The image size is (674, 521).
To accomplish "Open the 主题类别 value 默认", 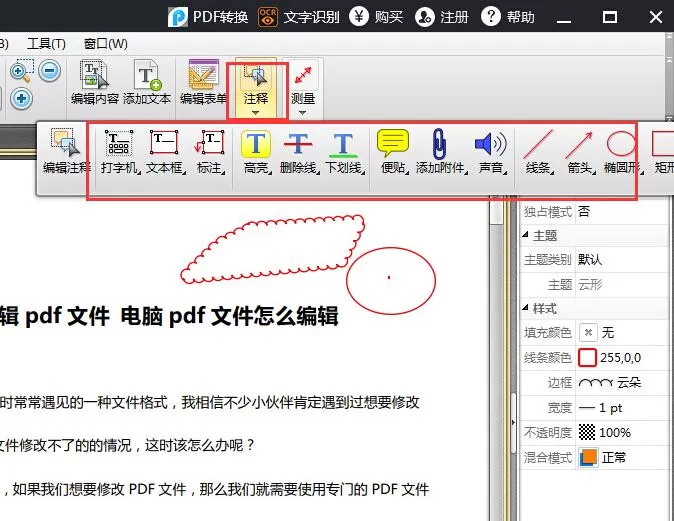I will pos(622,259).
